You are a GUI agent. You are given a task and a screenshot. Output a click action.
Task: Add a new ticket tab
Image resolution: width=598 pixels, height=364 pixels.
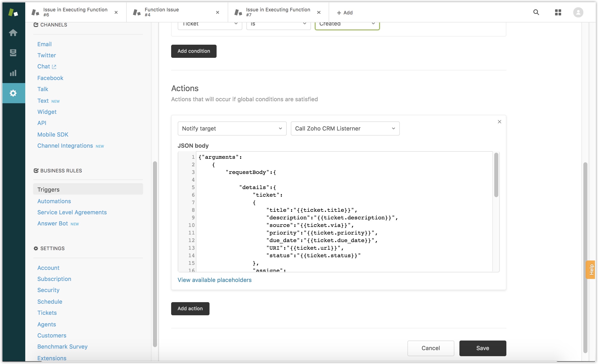point(345,13)
